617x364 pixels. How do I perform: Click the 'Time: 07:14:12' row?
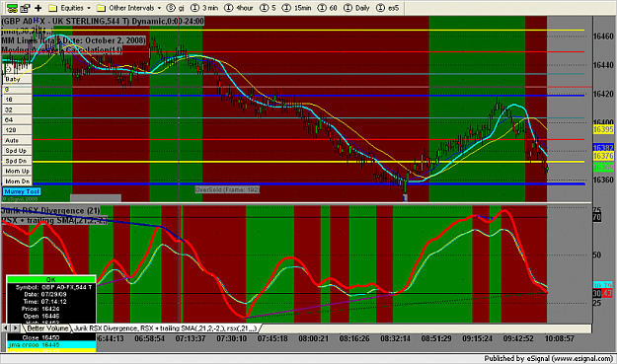(x=51, y=302)
